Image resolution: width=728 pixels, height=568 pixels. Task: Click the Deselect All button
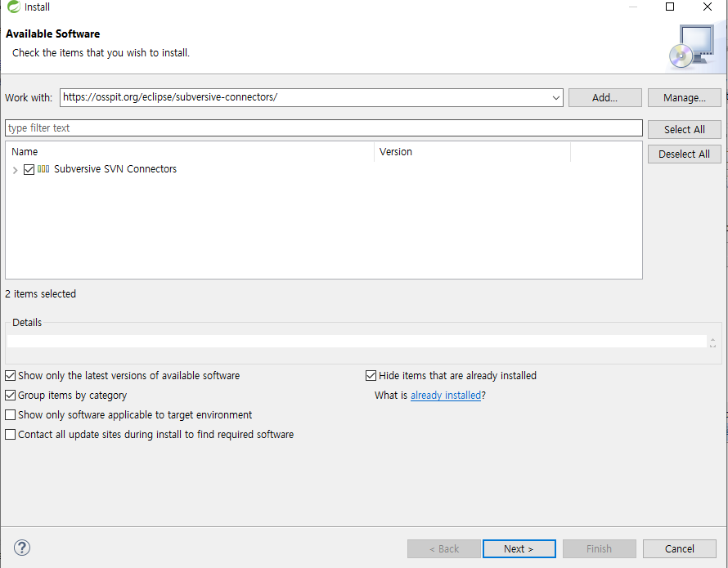(x=685, y=154)
